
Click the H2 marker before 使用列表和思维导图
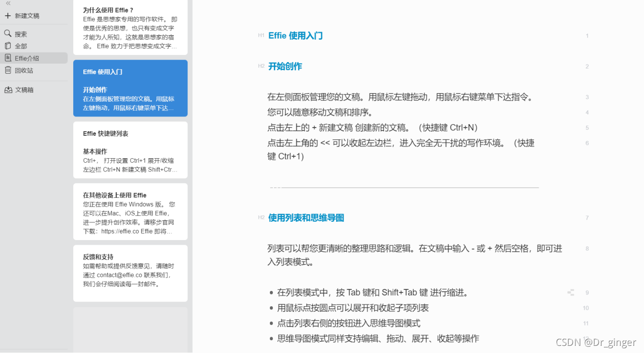point(261,218)
